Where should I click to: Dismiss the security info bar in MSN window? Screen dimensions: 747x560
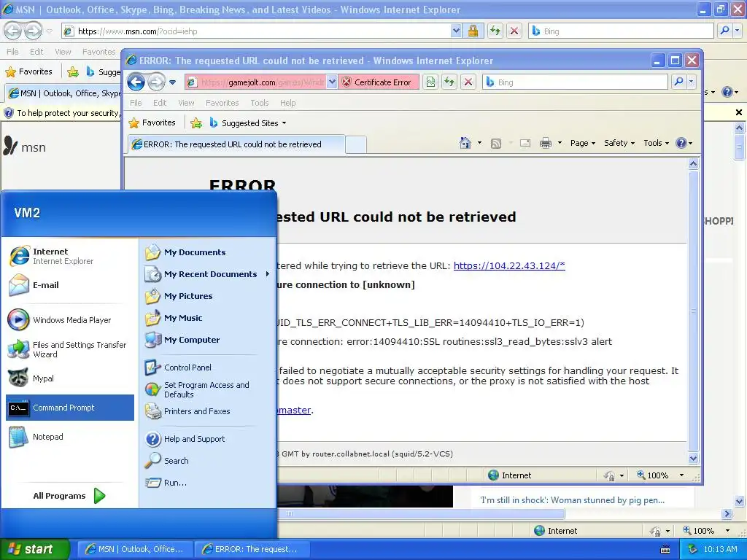click(738, 112)
